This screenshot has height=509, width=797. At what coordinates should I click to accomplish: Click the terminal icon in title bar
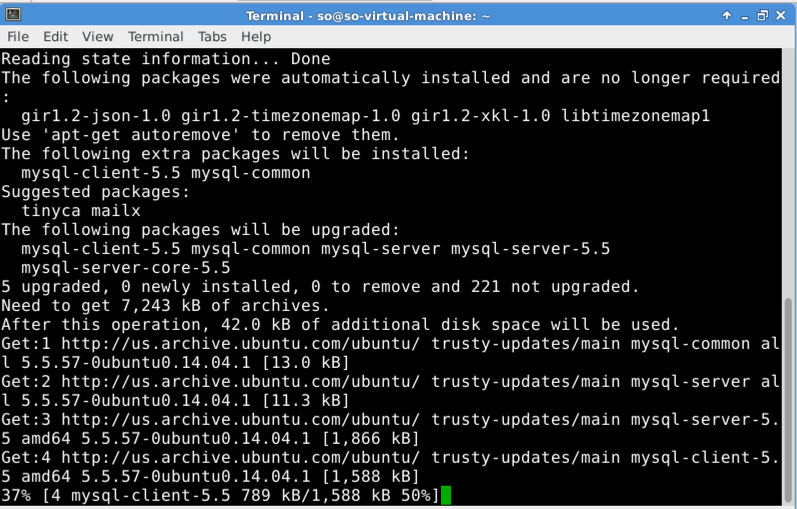click(13, 15)
